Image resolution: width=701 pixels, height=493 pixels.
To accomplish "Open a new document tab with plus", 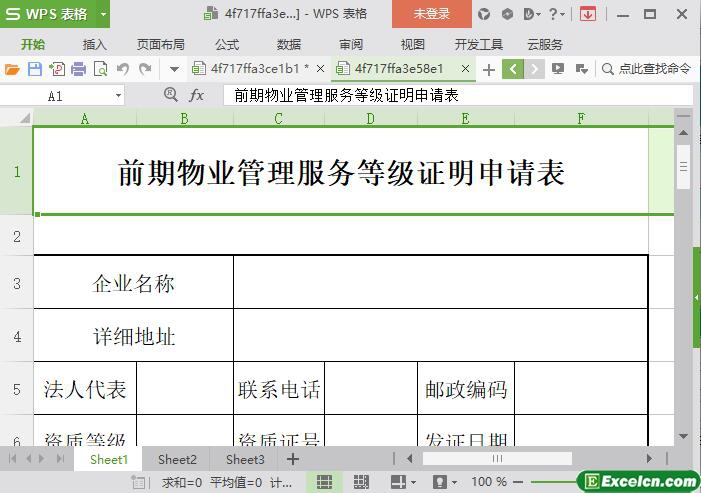I will point(488,69).
